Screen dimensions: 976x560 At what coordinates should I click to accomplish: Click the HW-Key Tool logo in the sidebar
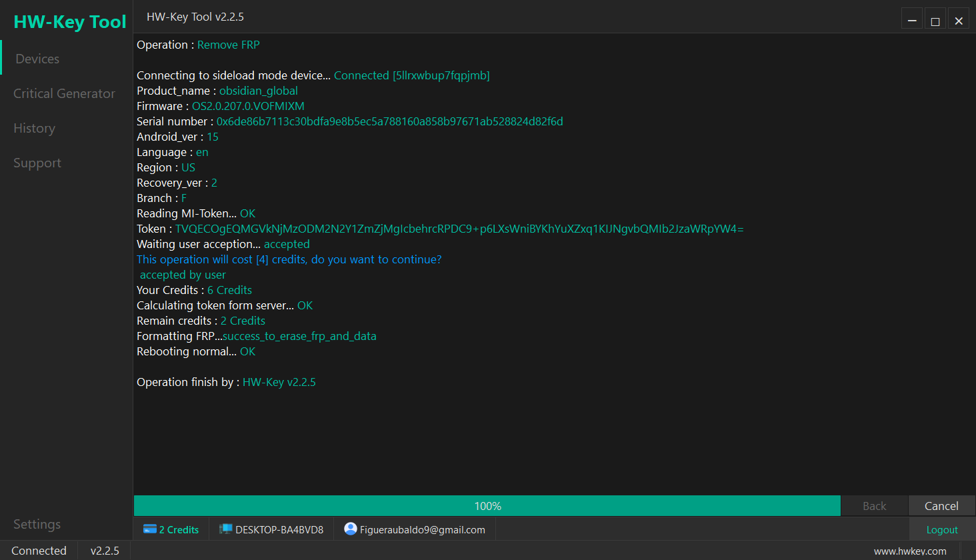69,21
